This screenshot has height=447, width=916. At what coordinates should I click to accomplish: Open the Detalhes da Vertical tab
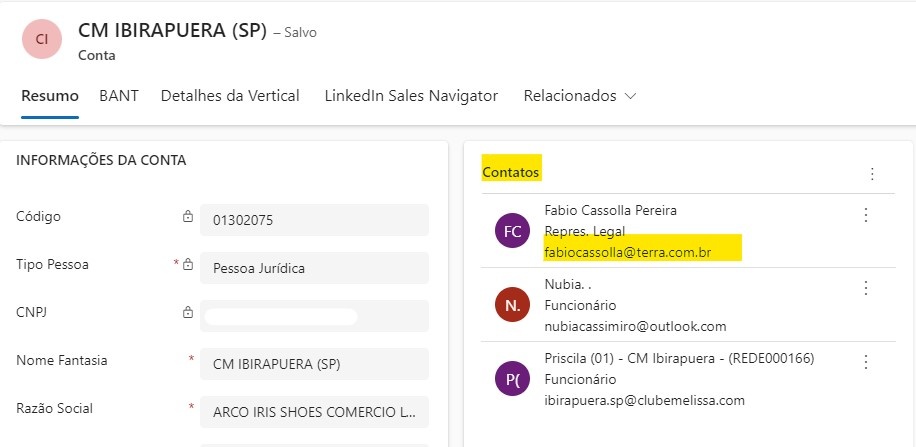tap(230, 96)
